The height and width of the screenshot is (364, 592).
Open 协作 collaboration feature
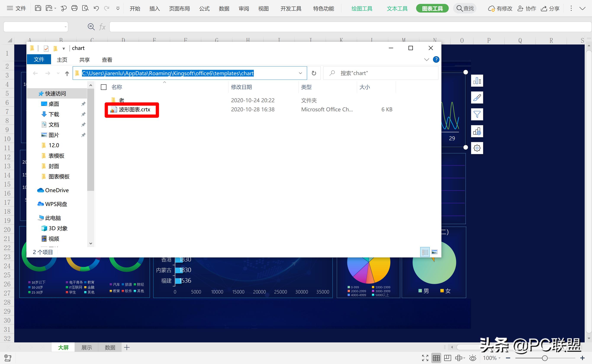527,8
